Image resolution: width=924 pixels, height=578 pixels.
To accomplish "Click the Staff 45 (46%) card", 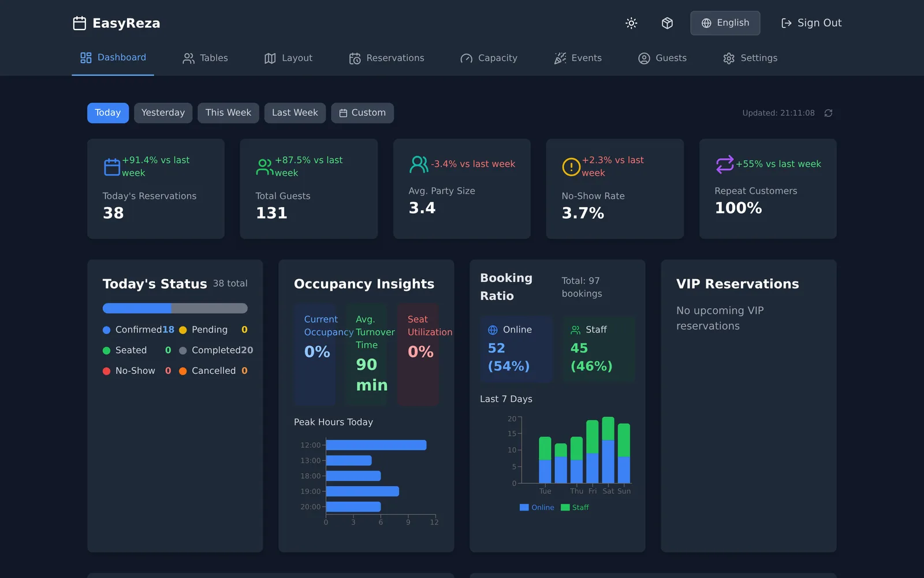I will coord(599,349).
